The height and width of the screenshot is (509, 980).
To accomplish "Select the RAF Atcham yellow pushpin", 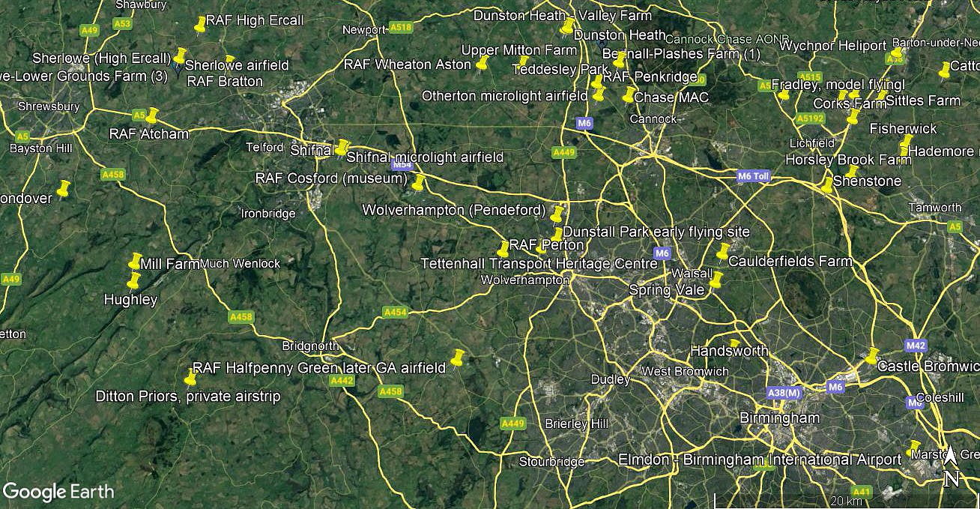I will (x=152, y=115).
